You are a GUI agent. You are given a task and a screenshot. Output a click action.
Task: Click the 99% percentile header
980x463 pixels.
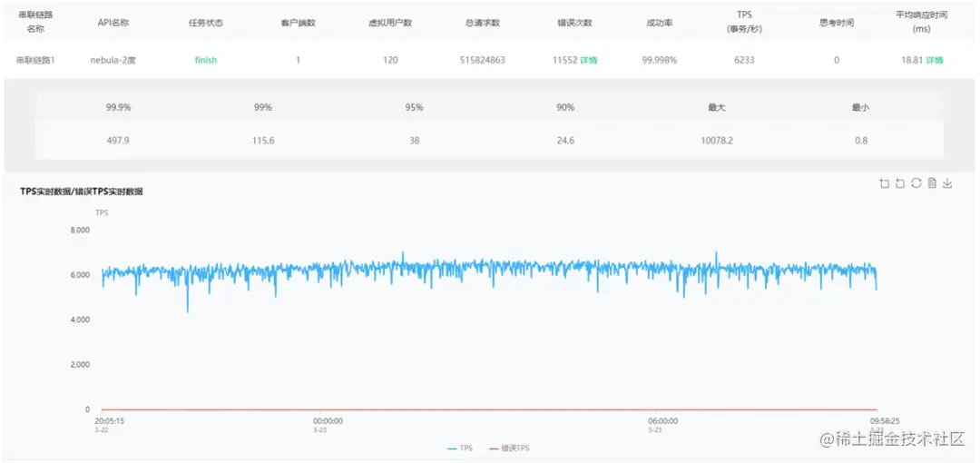263,107
